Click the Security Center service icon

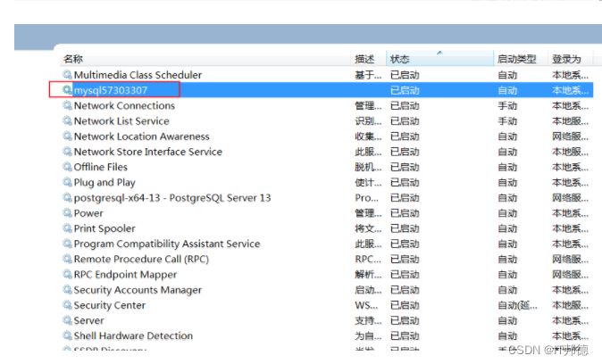click(x=67, y=305)
